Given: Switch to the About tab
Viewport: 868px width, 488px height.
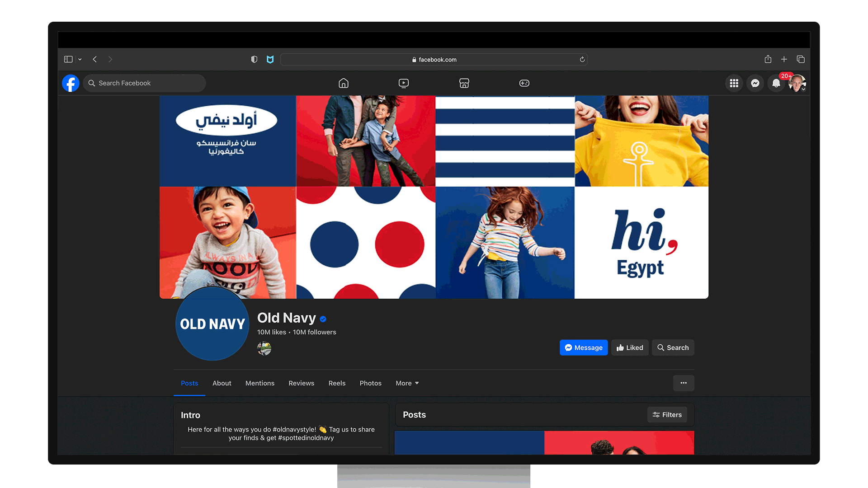Looking at the screenshot, I should pos(222,383).
